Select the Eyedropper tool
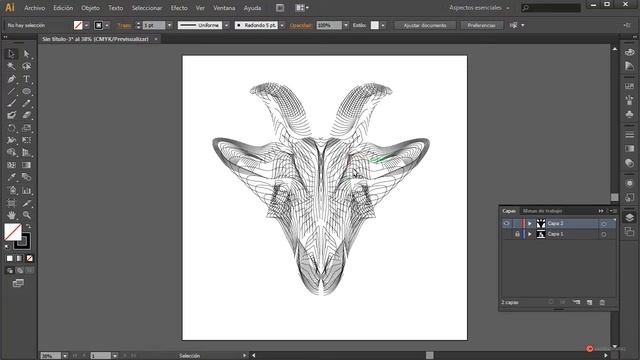Screen dimensions: 640x360 [x=11, y=177]
